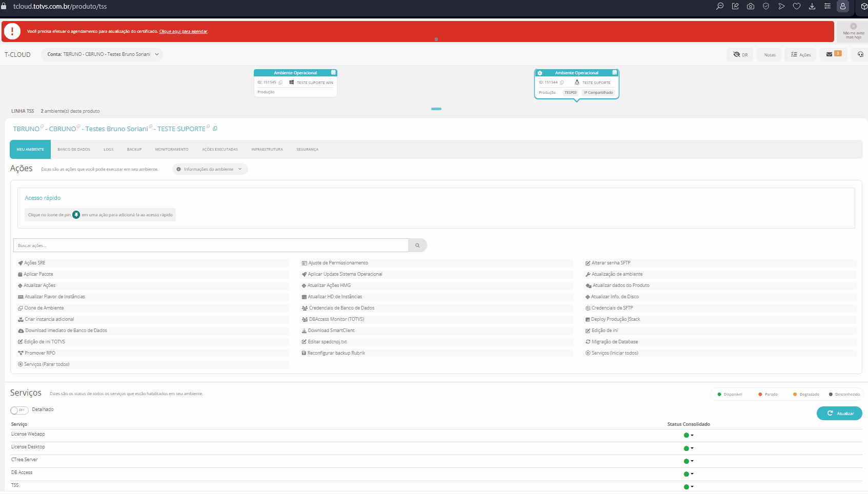Open Download SmartClient action

point(328,331)
